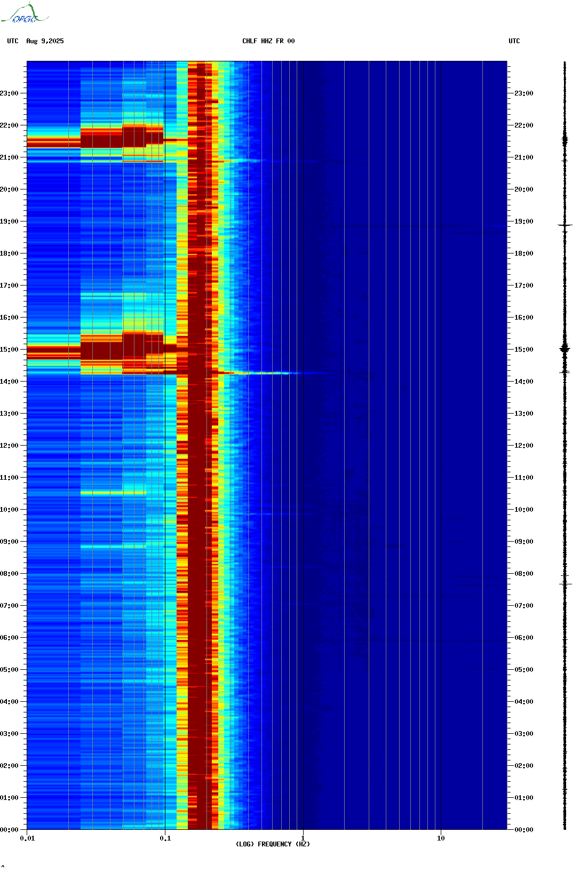
Task: Click the seismogram burst near 15:00
Action: pos(565,350)
